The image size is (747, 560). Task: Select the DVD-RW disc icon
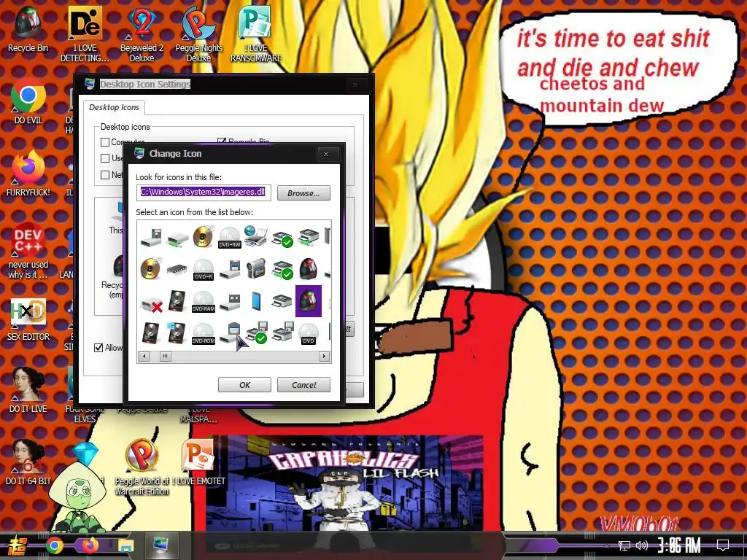point(230,237)
